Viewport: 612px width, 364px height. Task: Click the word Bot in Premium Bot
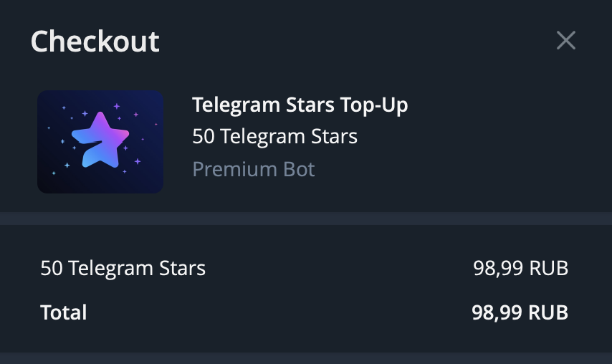pos(299,169)
